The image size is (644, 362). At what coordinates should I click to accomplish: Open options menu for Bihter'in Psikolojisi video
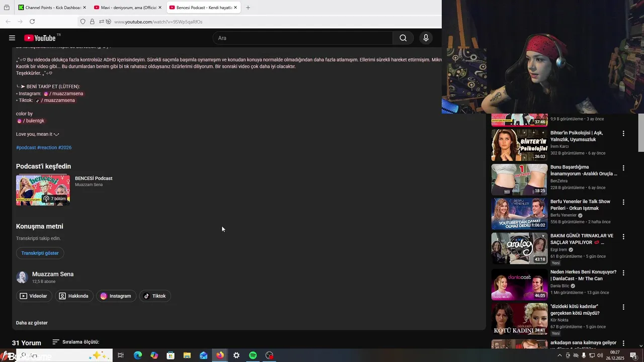pos(623,134)
